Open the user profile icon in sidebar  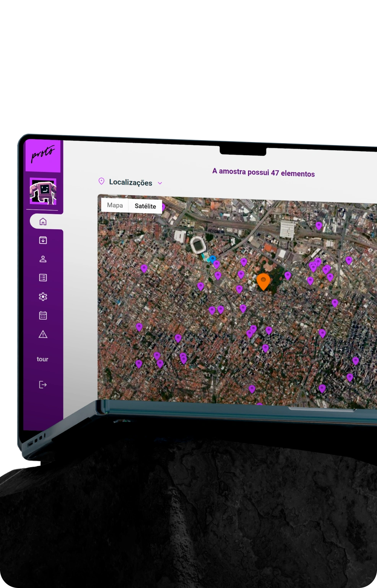click(x=43, y=259)
